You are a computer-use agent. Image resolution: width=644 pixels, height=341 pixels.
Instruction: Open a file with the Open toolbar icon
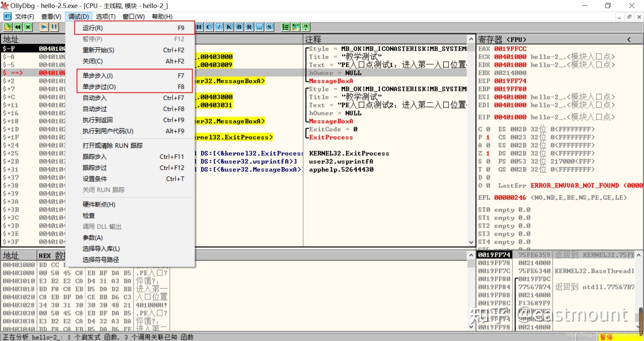point(7,27)
